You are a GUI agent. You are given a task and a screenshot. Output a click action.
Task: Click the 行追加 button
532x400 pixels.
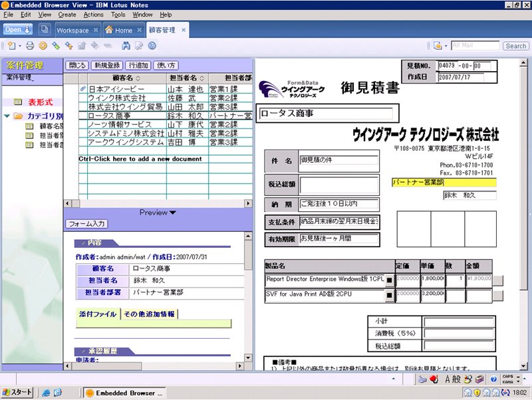(138, 65)
